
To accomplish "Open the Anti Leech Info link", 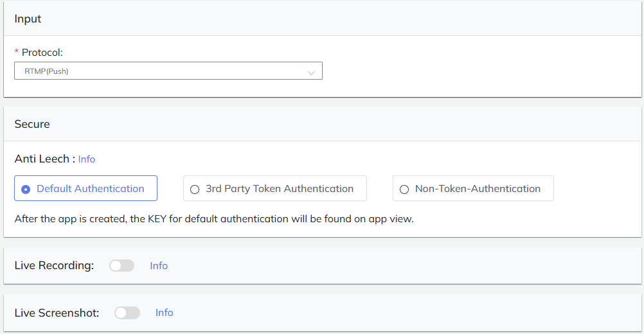I will coord(87,159).
